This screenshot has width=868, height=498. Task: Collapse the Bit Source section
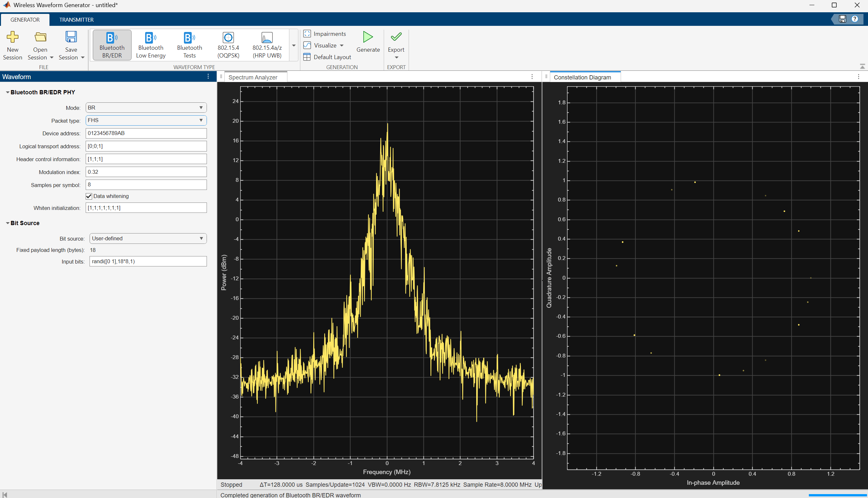[x=7, y=223]
